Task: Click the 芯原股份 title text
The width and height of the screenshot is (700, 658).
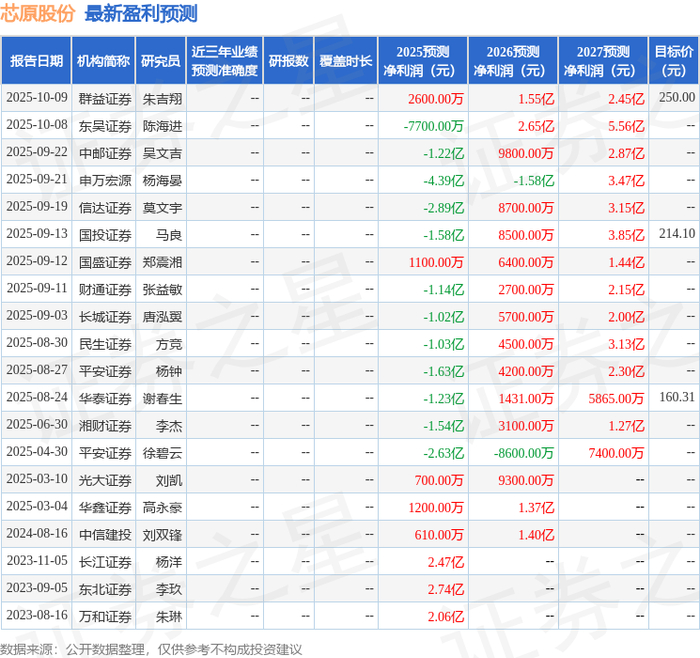Action: point(38,13)
